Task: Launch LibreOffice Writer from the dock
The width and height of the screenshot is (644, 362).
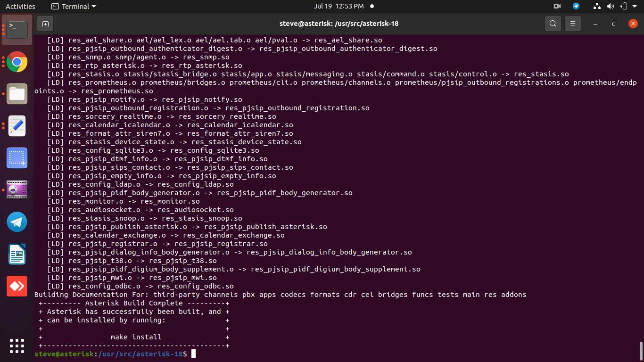Action: click(17, 254)
